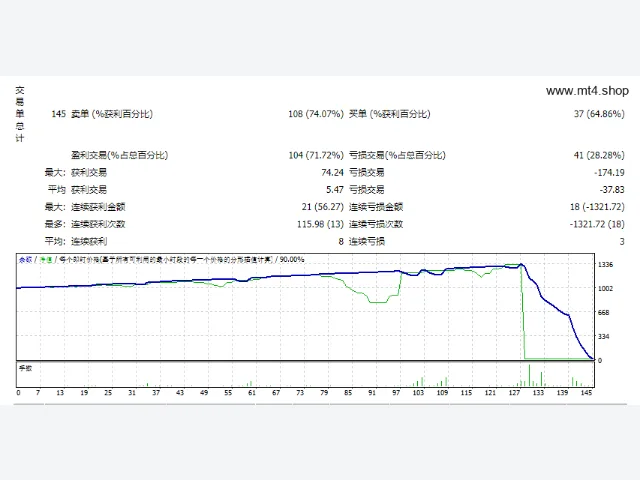Select the value 18 (-1321.72)

click(x=597, y=207)
